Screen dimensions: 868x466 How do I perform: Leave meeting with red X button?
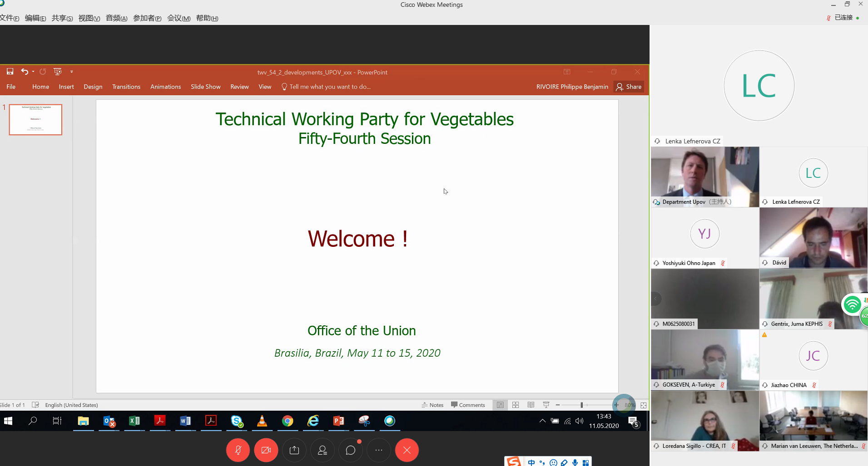pos(407,450)
